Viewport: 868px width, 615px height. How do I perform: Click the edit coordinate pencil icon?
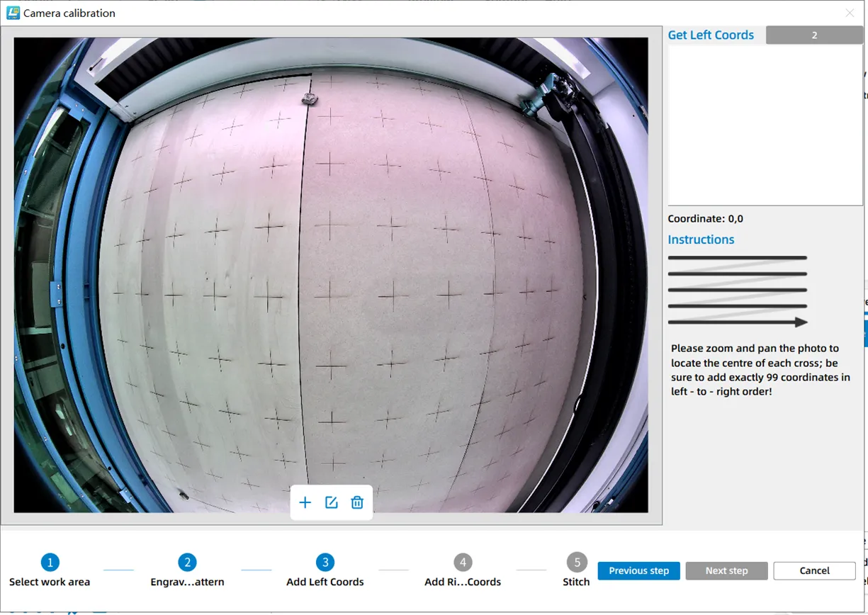click(x=331, y=502)
